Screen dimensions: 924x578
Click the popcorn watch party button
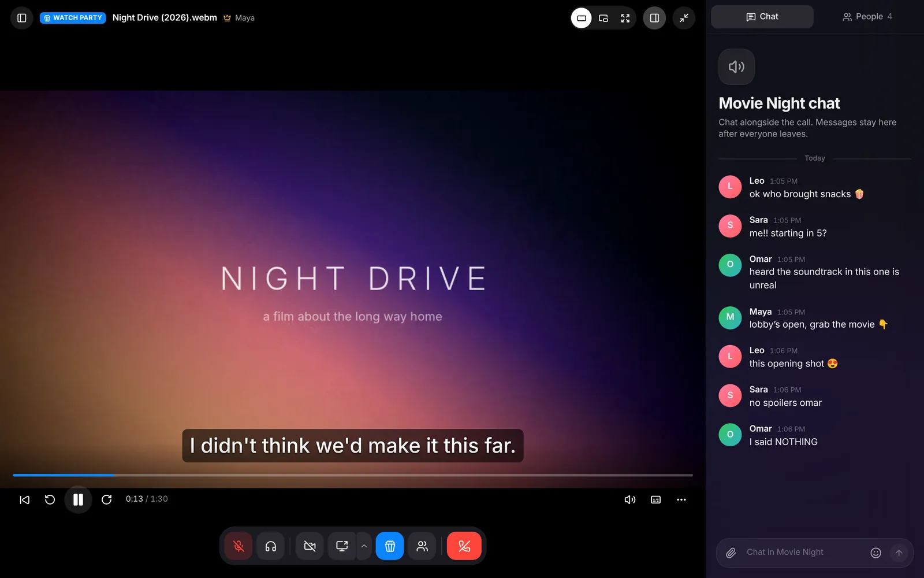point(390,546)
